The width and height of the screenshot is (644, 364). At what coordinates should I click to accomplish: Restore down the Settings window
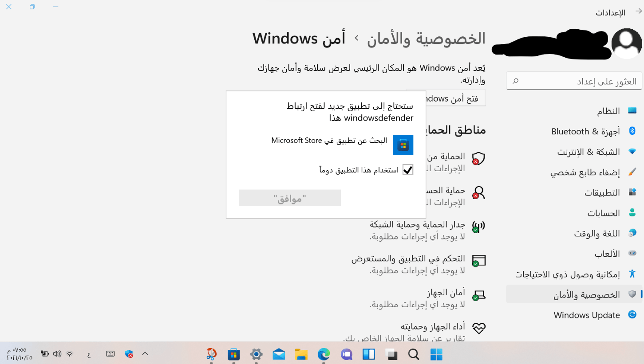tap(32, 7)
